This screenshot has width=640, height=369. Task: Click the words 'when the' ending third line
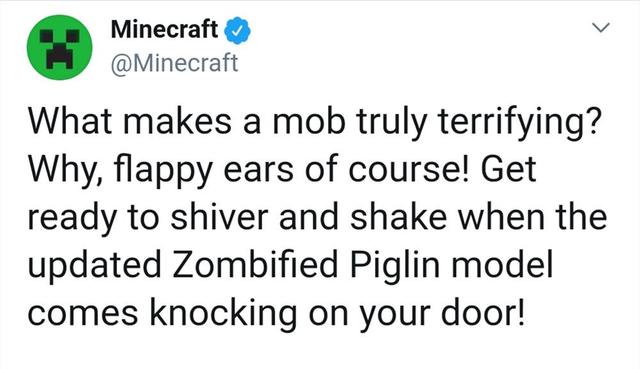coord(532,217)
